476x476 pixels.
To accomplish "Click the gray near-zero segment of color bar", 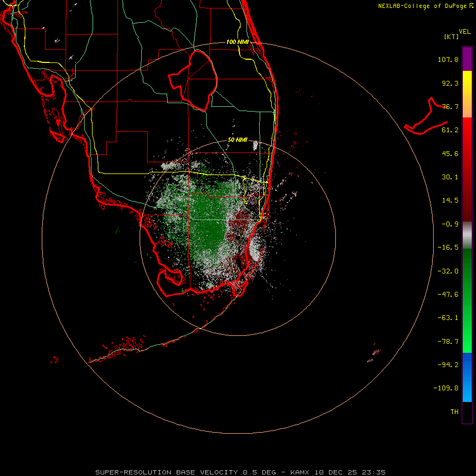I will click(467, 235).
